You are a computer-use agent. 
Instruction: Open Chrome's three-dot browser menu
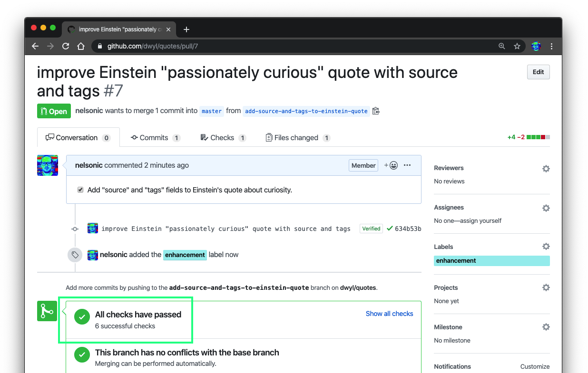click(x=551, y=46)
